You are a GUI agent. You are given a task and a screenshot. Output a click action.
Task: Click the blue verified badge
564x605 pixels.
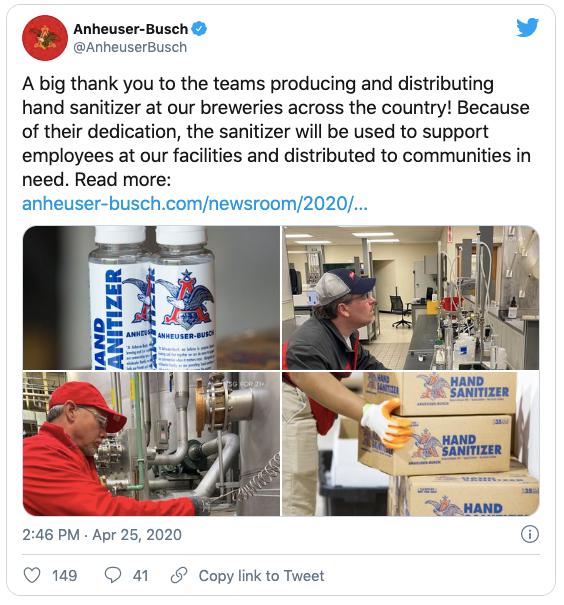click(x=199, y=29)
